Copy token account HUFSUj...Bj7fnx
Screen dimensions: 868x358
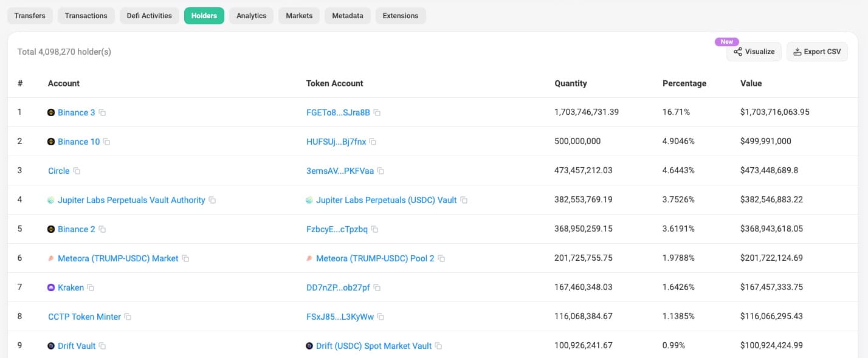[373, 142]
